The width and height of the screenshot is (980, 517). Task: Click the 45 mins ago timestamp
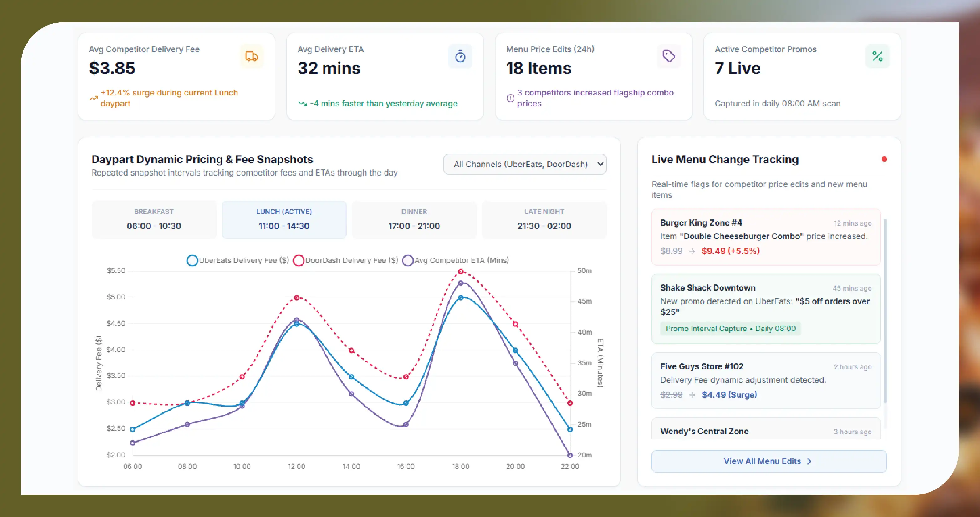pyautogui.click(x=852, y=288)
